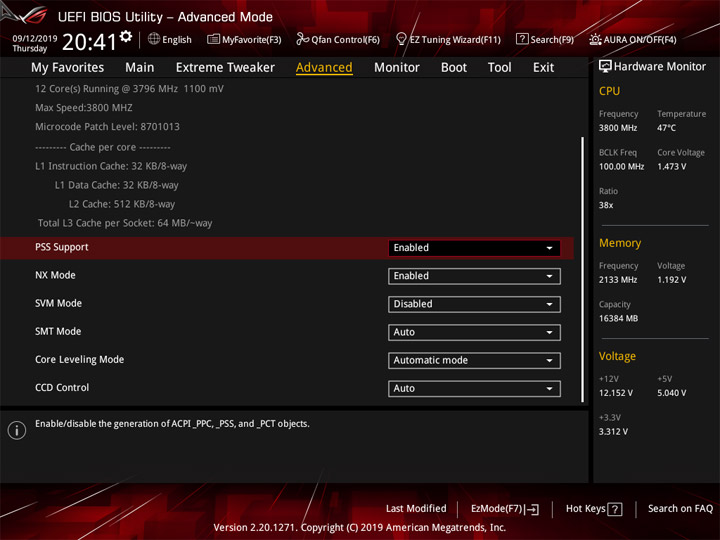Click the EzMode arrow icon
Viewport: 720px width, 540px height.
coord(532,509)
